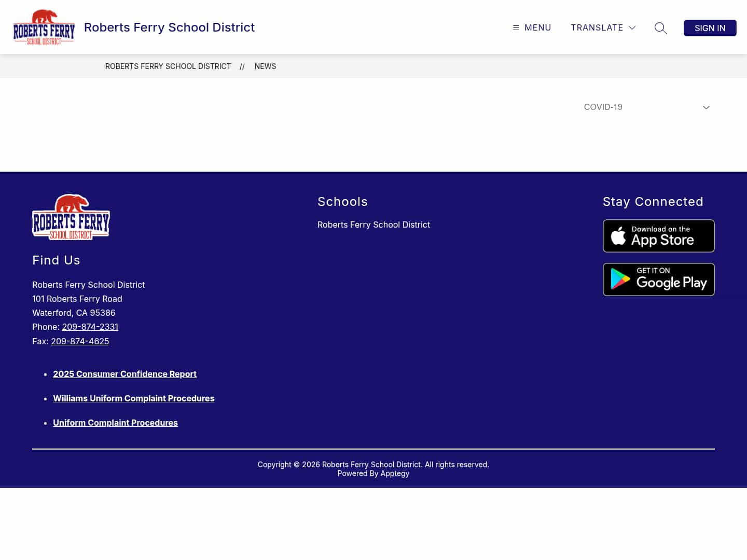Select NEWS in the breadcrumb trail
Viewport: 747px width, 560px height.
(x=265, y=66)
